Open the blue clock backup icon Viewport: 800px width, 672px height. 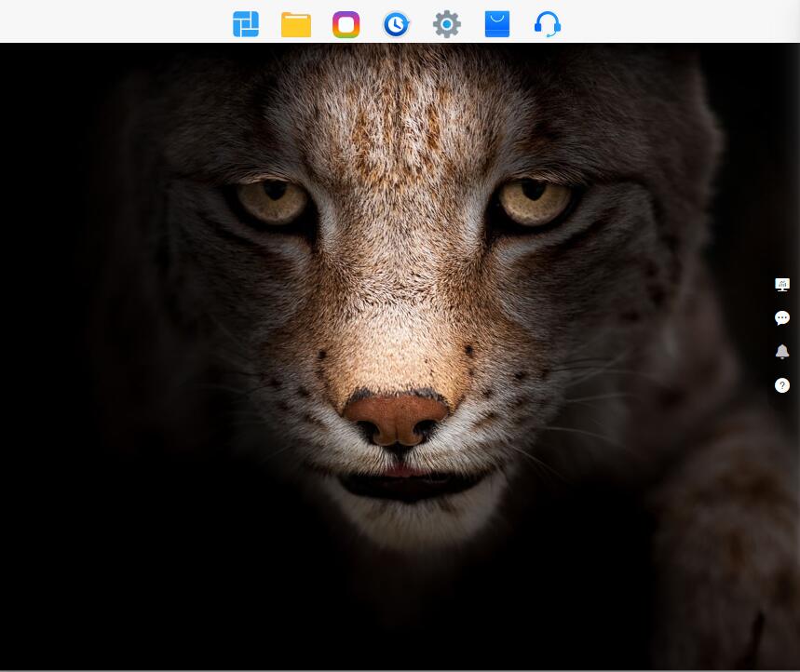point(396,24)
